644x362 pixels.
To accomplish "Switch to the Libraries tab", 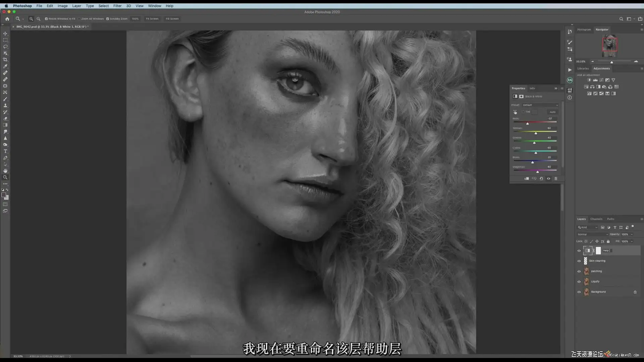I will point(583,68).
